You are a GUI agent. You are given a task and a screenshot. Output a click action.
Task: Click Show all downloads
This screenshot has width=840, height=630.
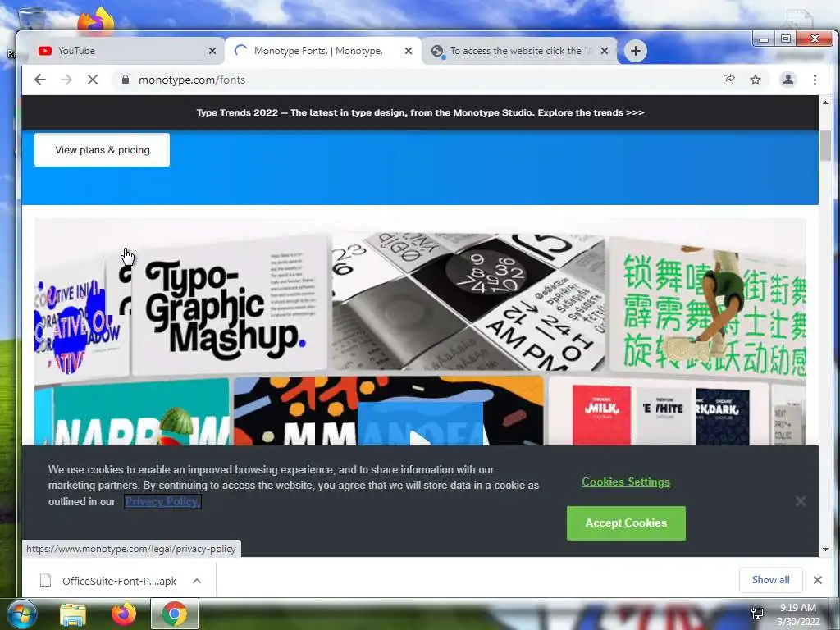coord(770,580)
